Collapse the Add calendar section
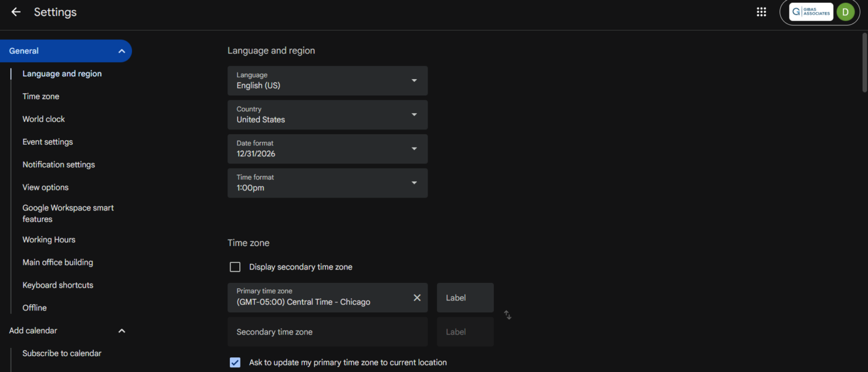This screenshot has width=868, height=372. [121, 330]
